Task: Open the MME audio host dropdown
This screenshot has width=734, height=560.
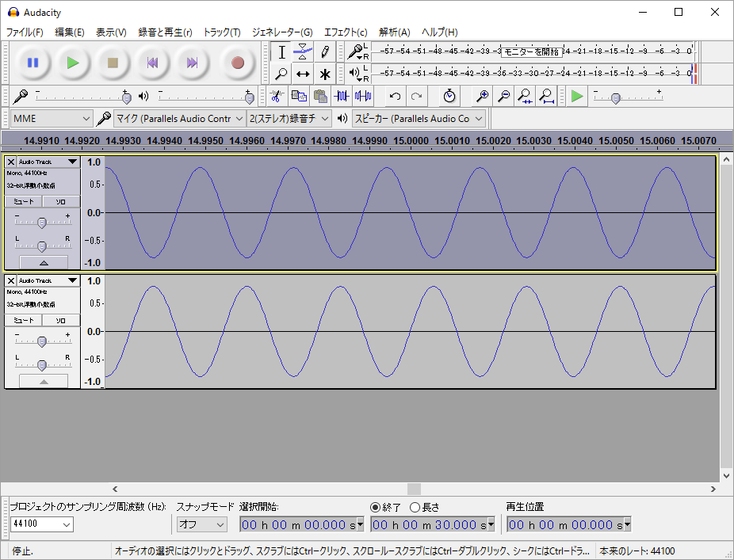Action: click(x=51, y=119)
